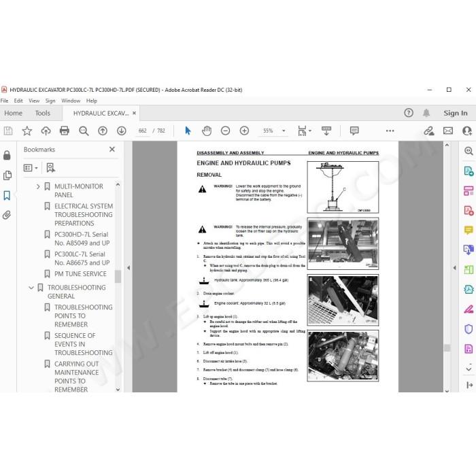476x476 pixels.
Task: Open the Window menu
Action: tap(71, 101)
